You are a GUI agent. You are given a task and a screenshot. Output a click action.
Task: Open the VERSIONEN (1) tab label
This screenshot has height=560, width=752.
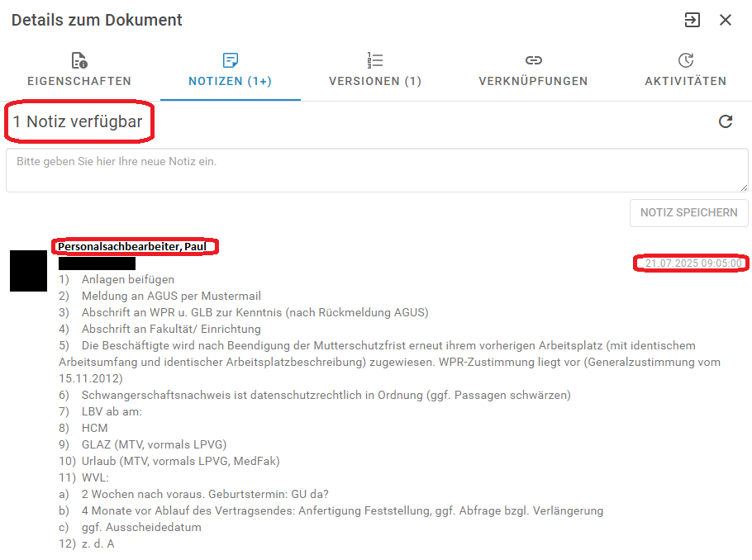coord(375,81)
